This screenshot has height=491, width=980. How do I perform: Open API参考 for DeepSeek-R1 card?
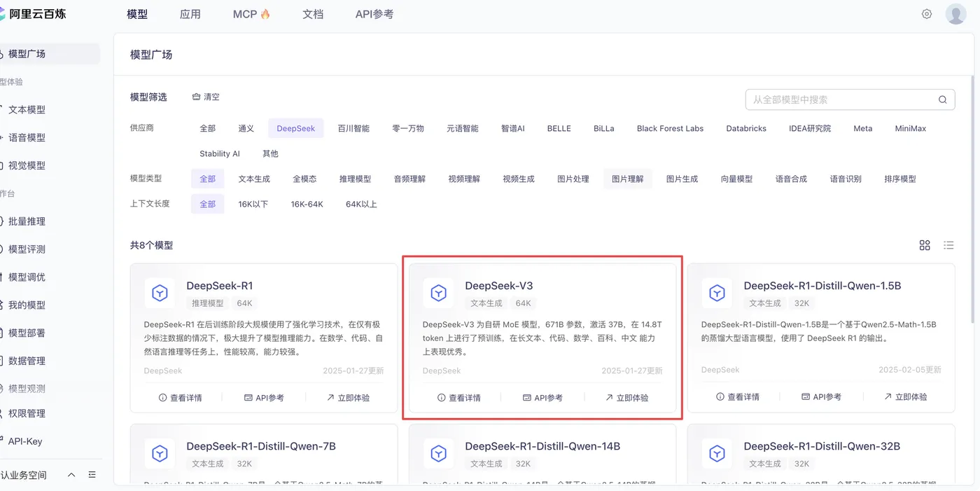click(x=264, y=398)
